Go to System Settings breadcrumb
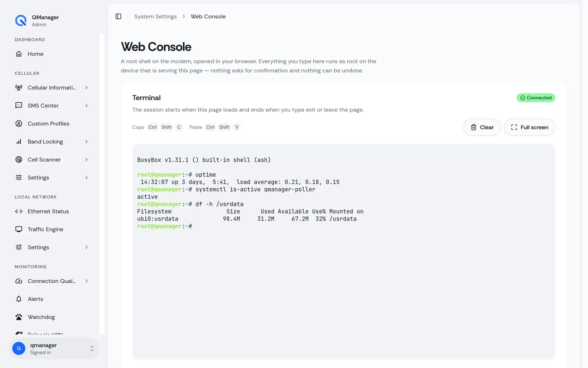 pos(155,17)
